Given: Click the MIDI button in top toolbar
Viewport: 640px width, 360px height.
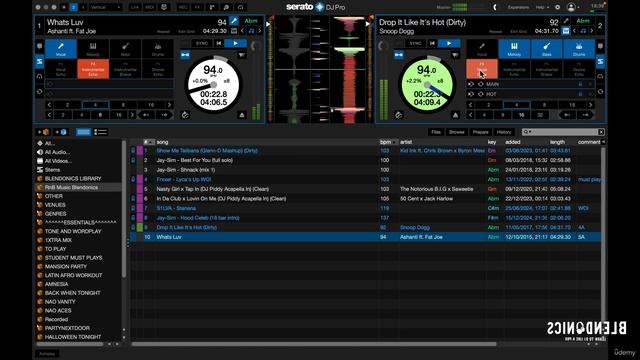Looking at the screenshot, I should coord(149,7).
